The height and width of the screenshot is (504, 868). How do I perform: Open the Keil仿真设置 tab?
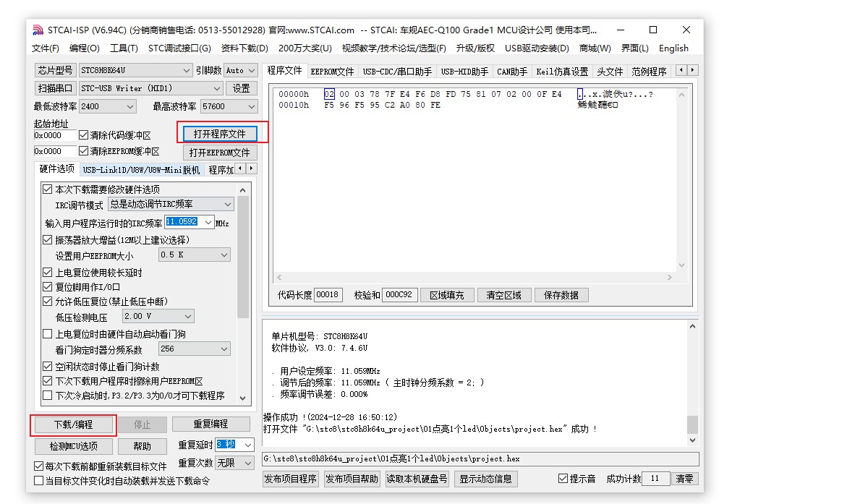[562, 72]
